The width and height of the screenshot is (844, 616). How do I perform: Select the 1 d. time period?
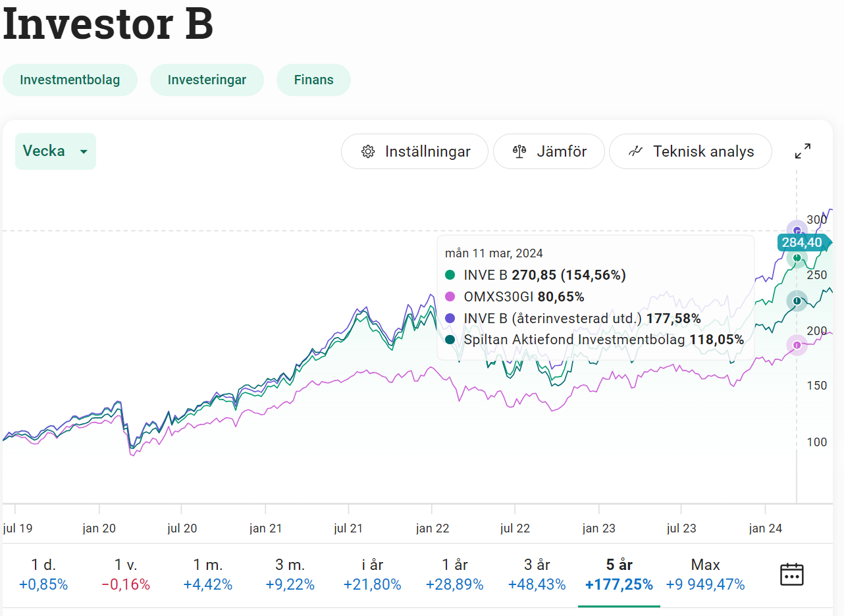click(43, 574)
